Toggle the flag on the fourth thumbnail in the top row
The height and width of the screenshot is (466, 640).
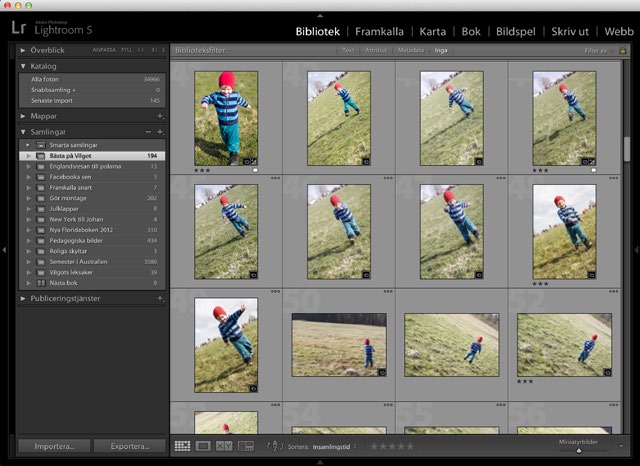(593, 170)
